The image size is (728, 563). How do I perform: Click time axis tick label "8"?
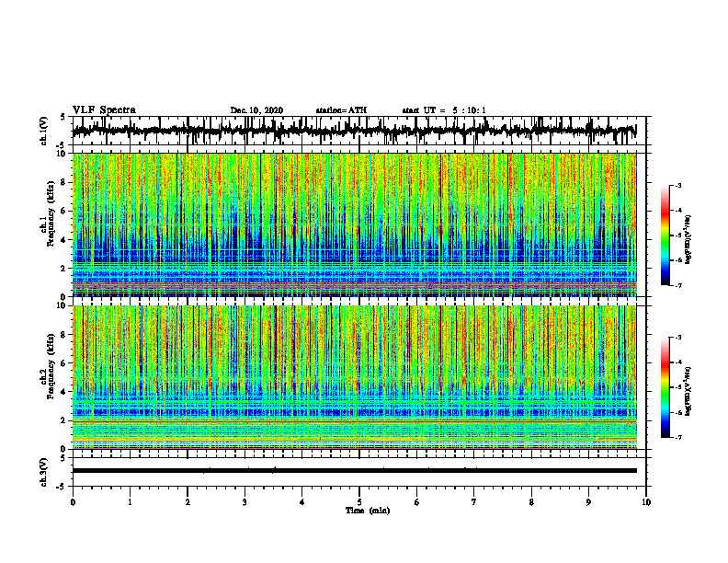click(531, 502)
